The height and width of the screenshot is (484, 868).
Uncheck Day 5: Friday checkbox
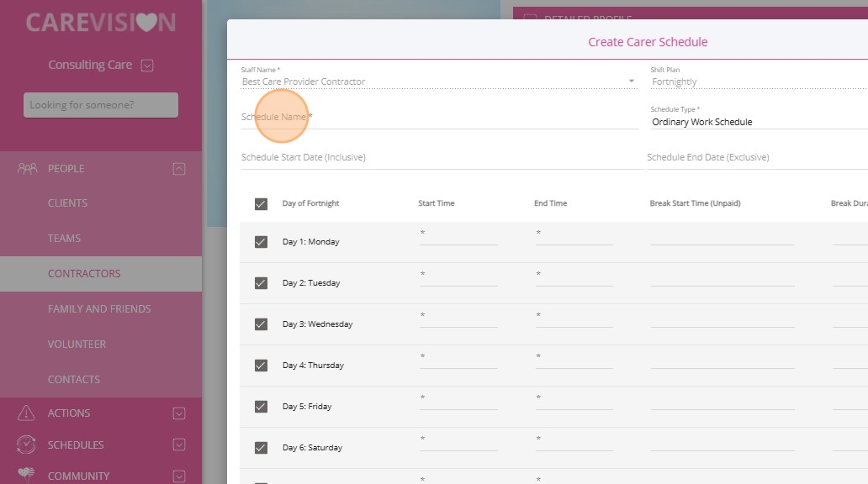(x=261, y=407)
